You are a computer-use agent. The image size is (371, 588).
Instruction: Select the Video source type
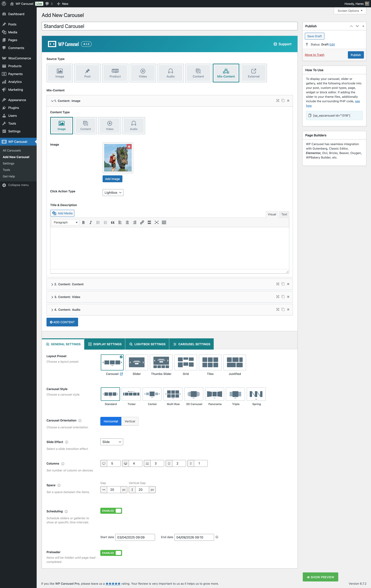coord(143,73)
